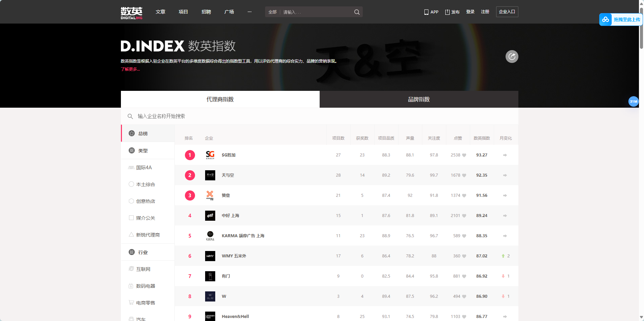Click rank 1 red badge
The image size is (644, 321).
point(190,155)
